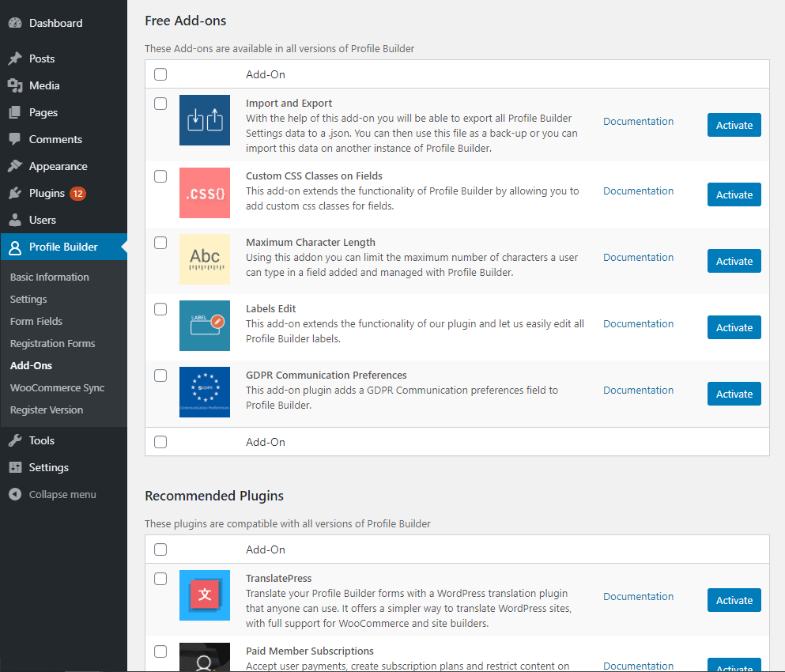Click the Posts pushpin icon
This screenshot has height=672, width=785.
pyautogui.click(x=15, y=59)
